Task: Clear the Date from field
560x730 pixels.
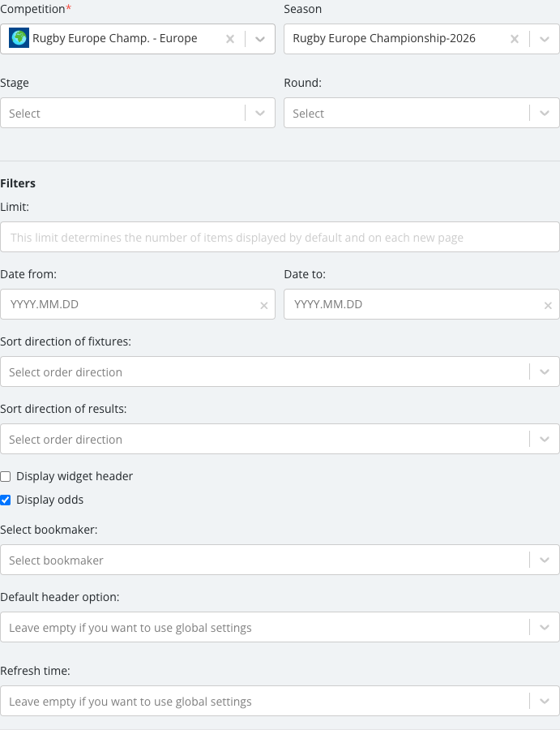Action: click(263, 306)
